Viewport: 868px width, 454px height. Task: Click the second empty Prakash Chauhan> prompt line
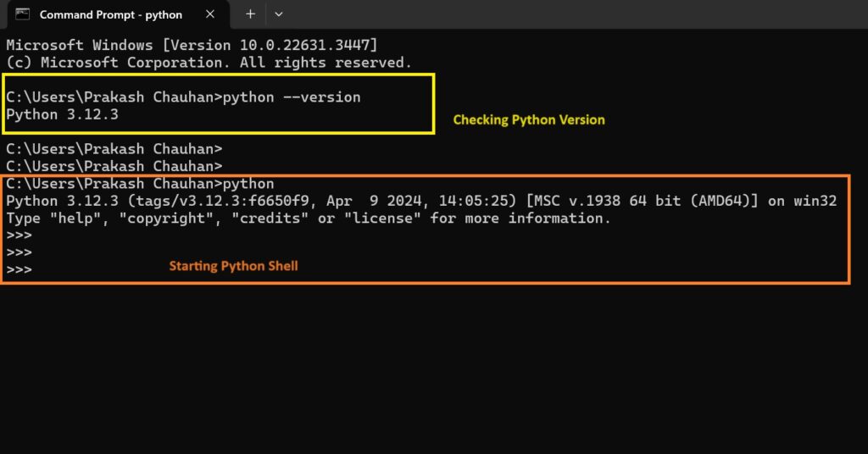click(x=114, y=167)
